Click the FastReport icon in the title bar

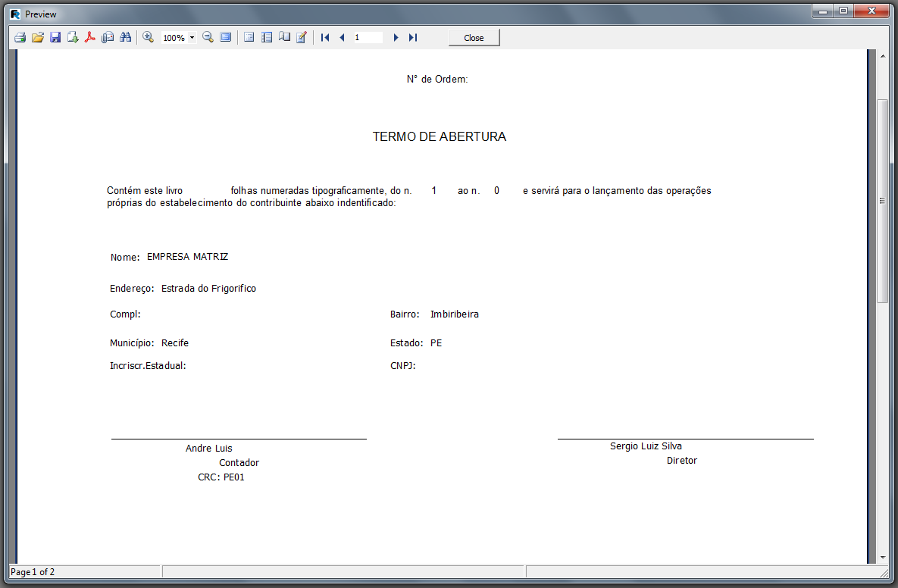click(x=15, y=14)
